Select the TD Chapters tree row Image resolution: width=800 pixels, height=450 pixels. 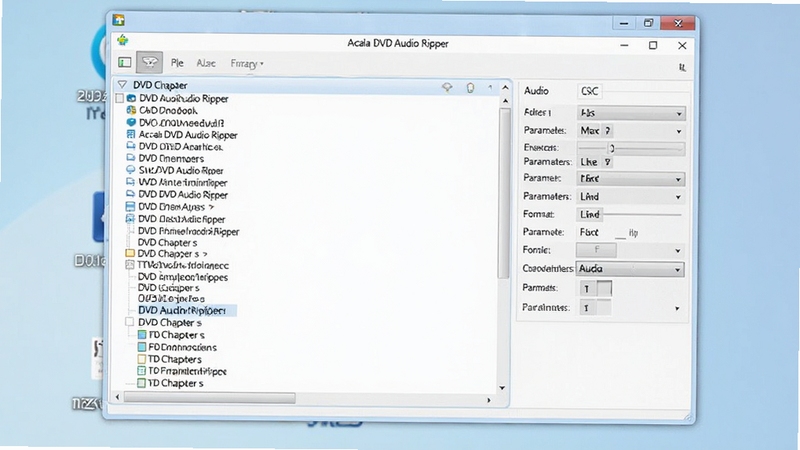[174, 359]
